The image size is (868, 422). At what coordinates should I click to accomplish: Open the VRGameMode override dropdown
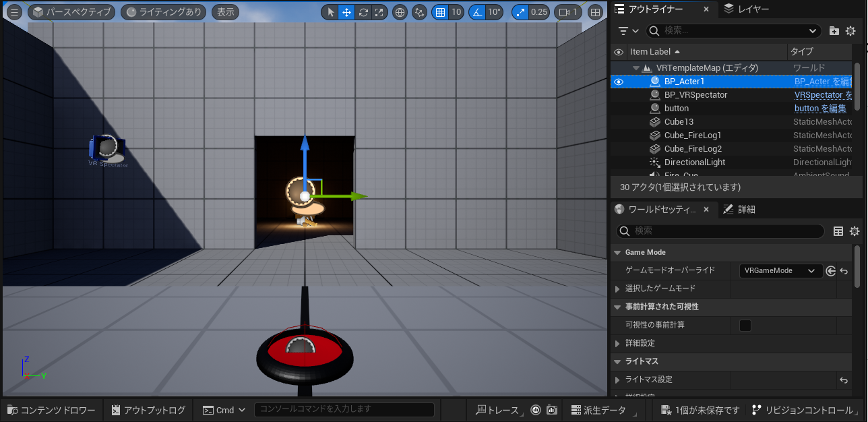pyautogui.click(x=780, y=271)
